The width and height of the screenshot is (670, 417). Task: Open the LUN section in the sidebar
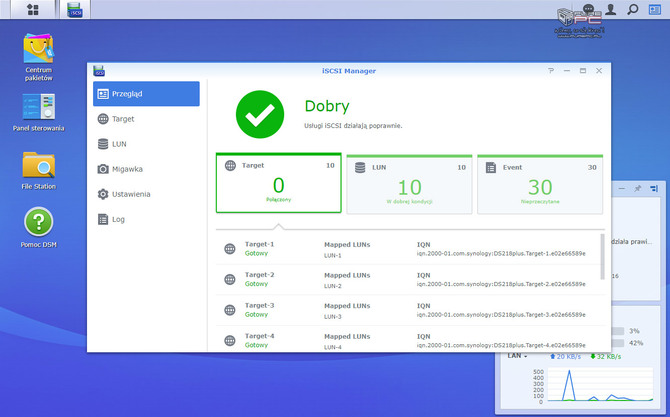pyautogui.click(x=146, y=144)
